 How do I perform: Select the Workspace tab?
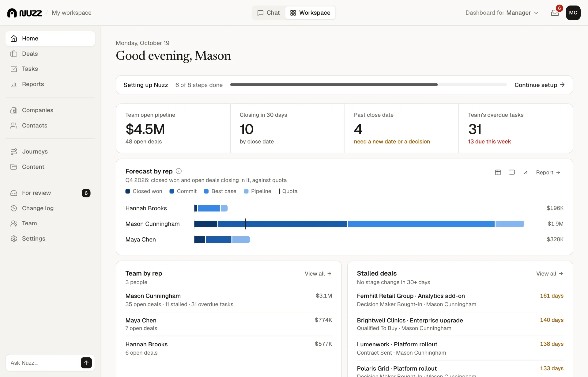coord(310,13)
